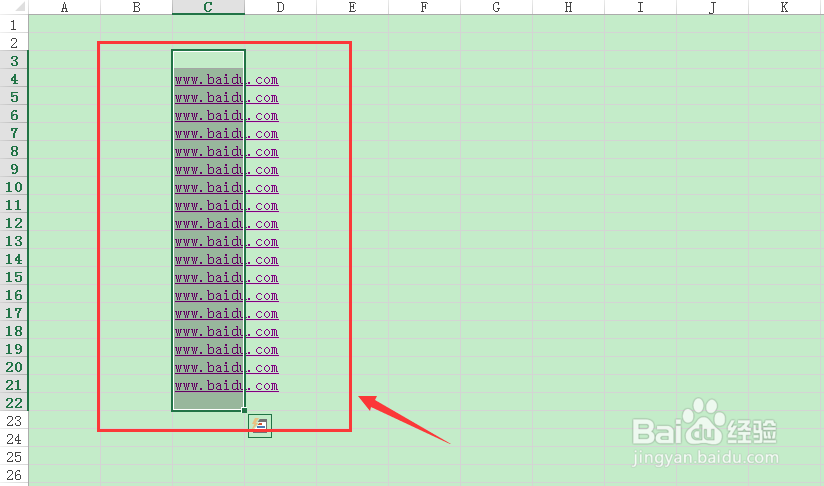Open www.baidu.com link in row 6
Image resolution: width=824 pixels, height=486 pixels.
tap(226, 115)
